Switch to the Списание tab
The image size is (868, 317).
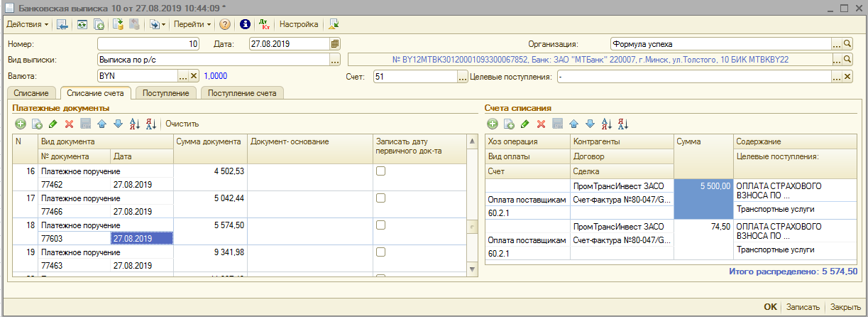point(31,93)
